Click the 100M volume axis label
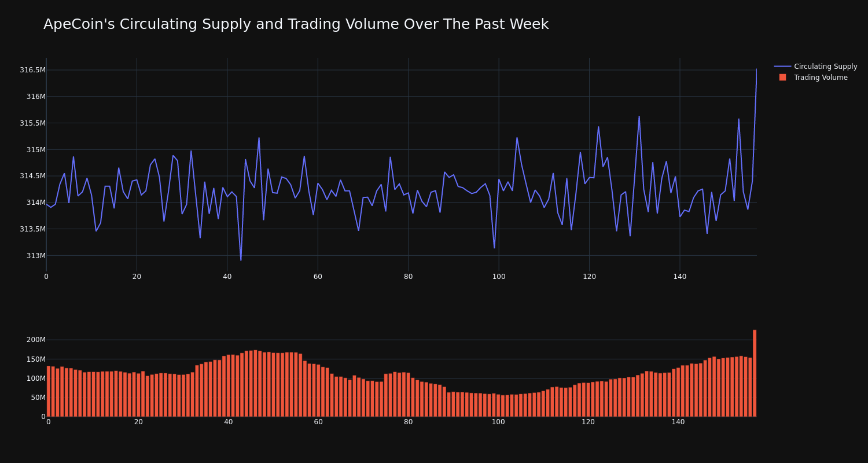 point(36,379)
